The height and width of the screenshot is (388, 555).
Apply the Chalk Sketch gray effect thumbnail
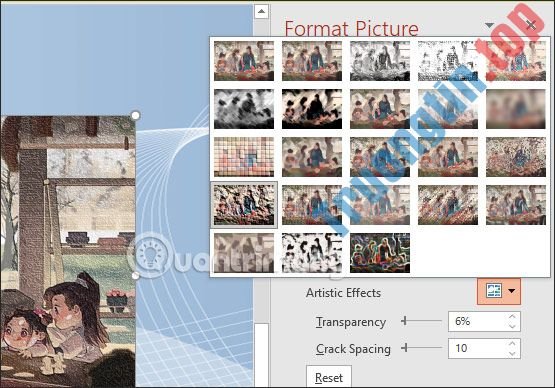coord(244,109)
